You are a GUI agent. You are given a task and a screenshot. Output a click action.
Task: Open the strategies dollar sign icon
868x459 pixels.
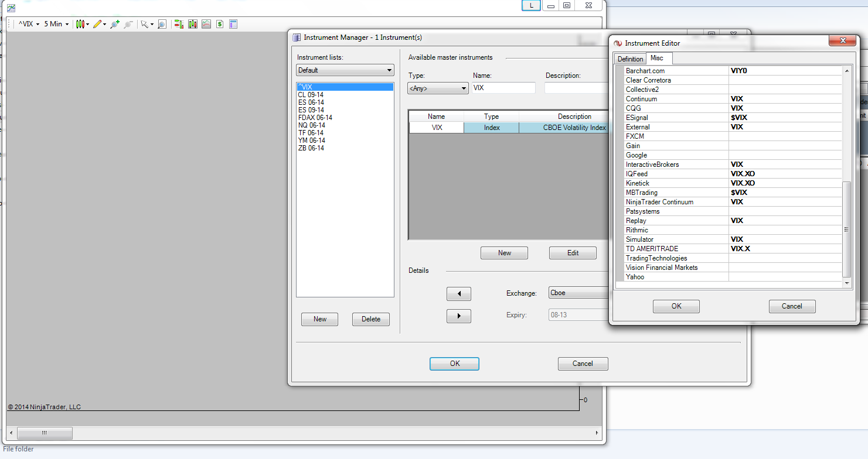click(219, 24)
